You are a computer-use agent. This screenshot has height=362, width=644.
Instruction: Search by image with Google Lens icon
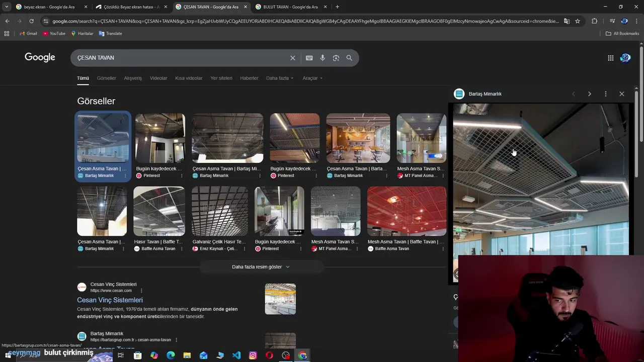tap(336, 58)
